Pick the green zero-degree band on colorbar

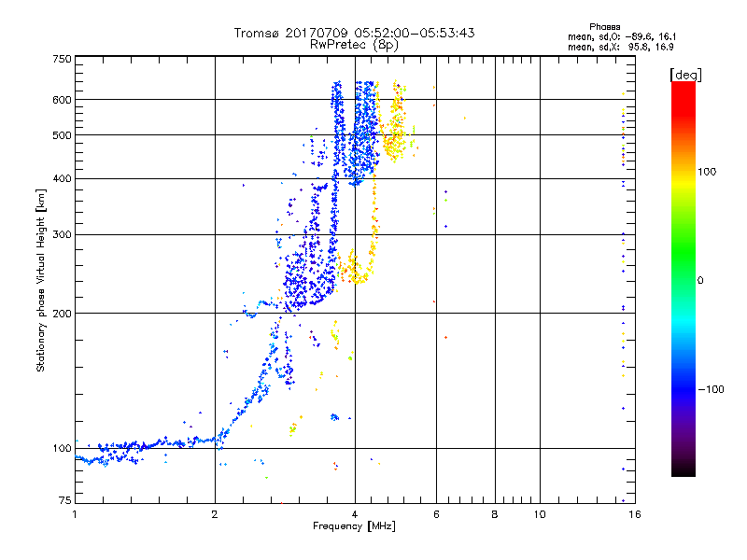click(683, 279)
